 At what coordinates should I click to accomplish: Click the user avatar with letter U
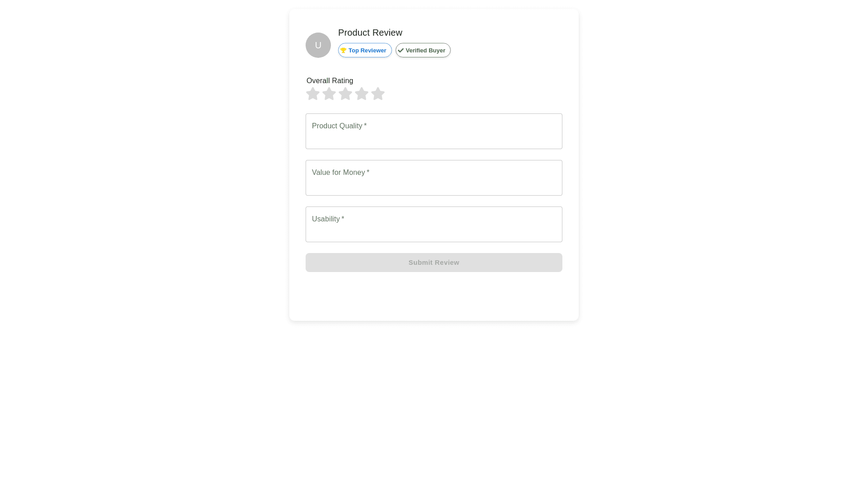(318, 45)
